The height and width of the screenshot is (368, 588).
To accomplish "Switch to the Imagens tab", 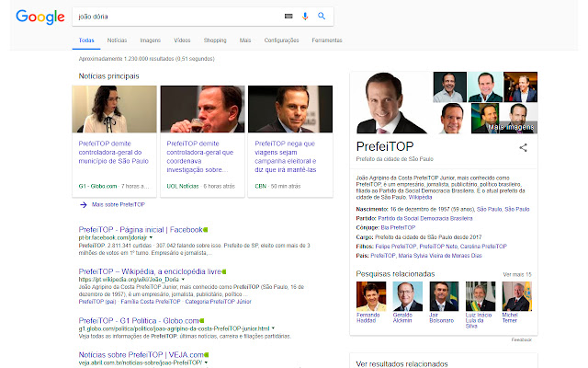I will coord(151,40).
